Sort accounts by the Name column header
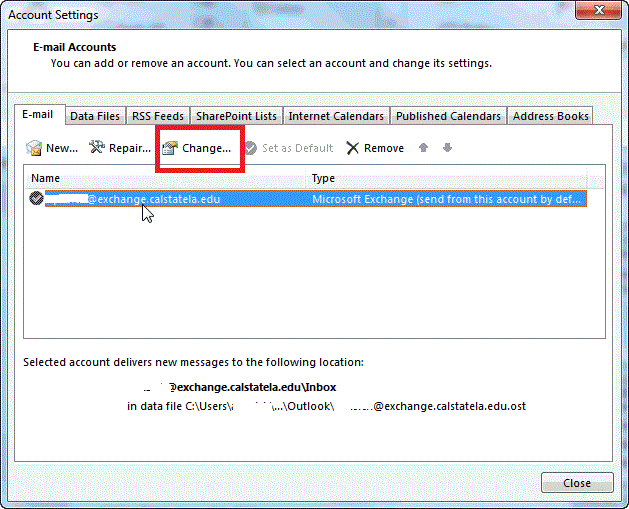The width and height of the screenshot is (629, 509). coord(165,178)
